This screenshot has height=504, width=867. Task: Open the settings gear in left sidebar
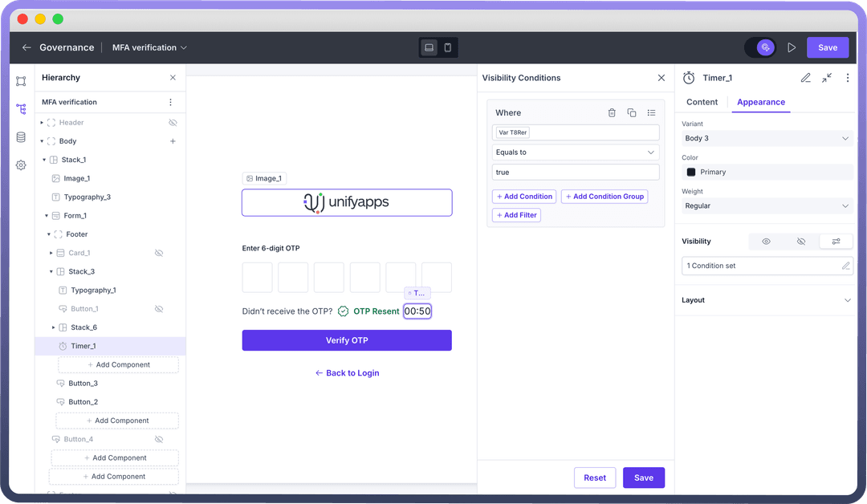[21, 165]
